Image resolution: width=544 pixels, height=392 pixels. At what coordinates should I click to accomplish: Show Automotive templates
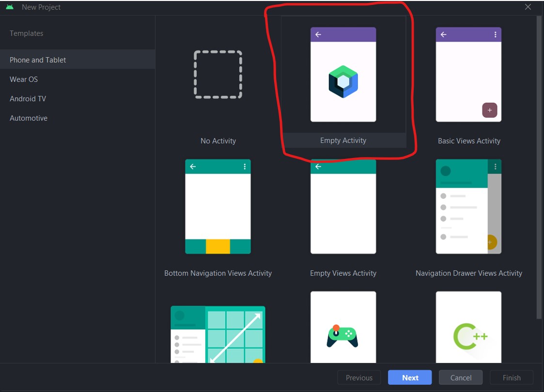tap(29, 118)
